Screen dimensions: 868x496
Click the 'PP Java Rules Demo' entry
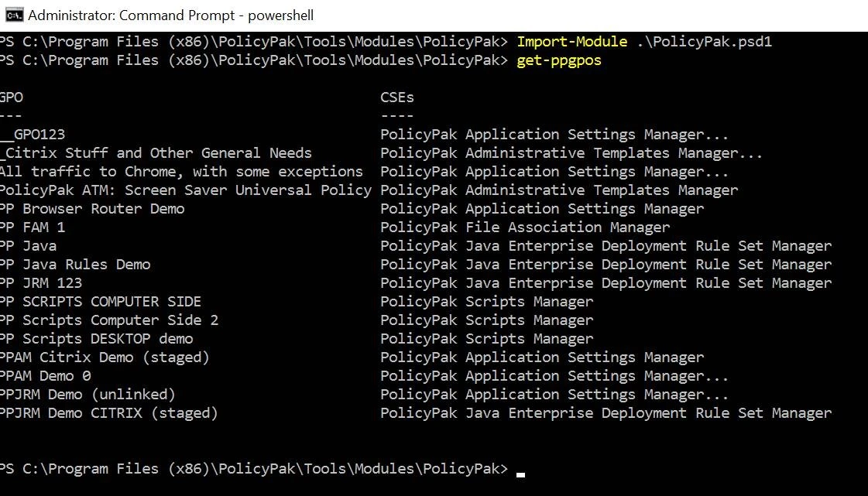coord(75,265)
